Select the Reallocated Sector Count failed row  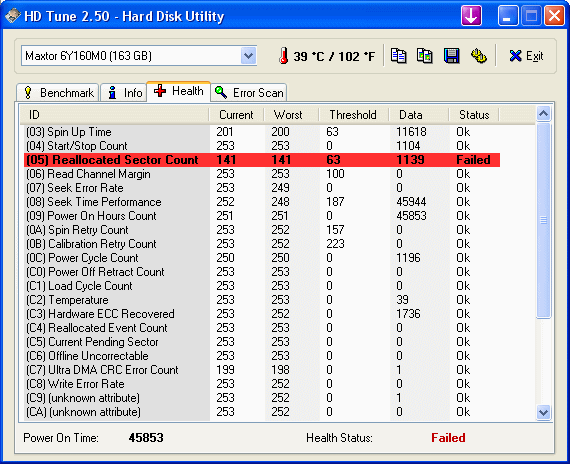click(x=262, y=160)
